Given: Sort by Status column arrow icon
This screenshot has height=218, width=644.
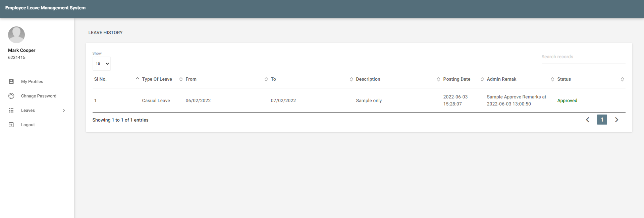Looking at the screenshot, I should pos(622,79).
